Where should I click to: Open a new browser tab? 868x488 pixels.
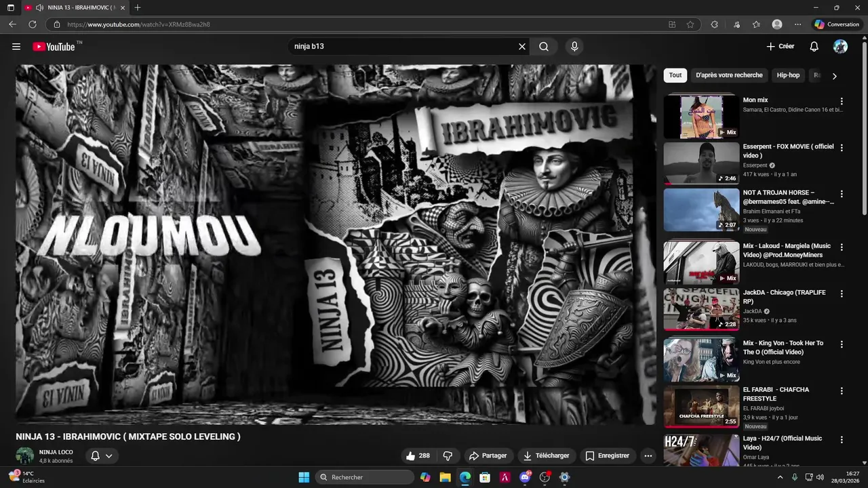(x=138, y=7)
